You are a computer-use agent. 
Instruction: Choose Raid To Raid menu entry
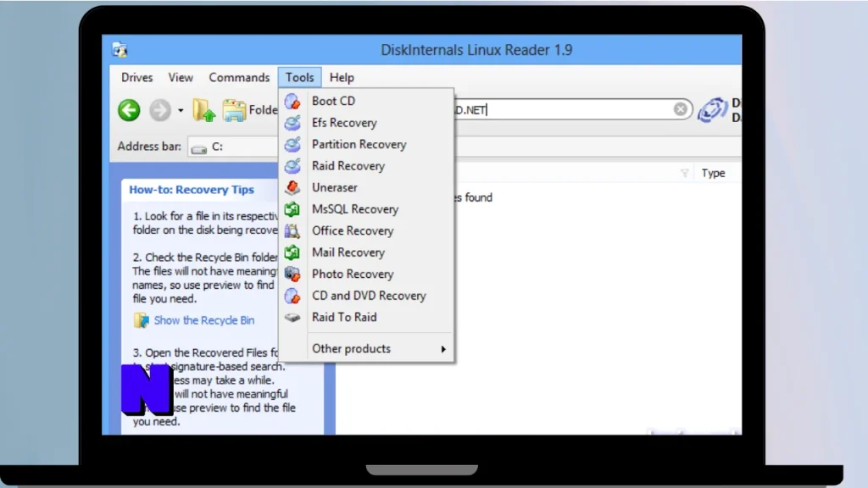coord(367,317)
